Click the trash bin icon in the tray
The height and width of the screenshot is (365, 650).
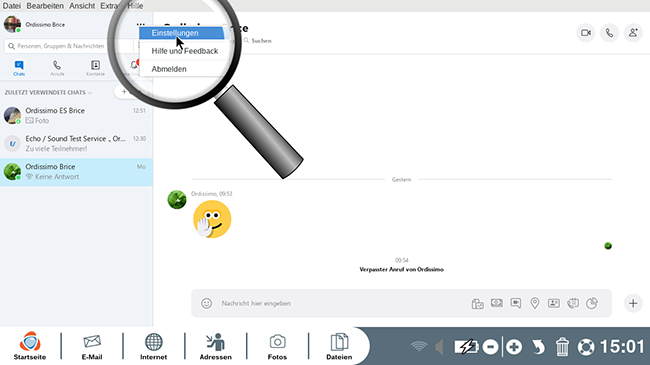562,347
